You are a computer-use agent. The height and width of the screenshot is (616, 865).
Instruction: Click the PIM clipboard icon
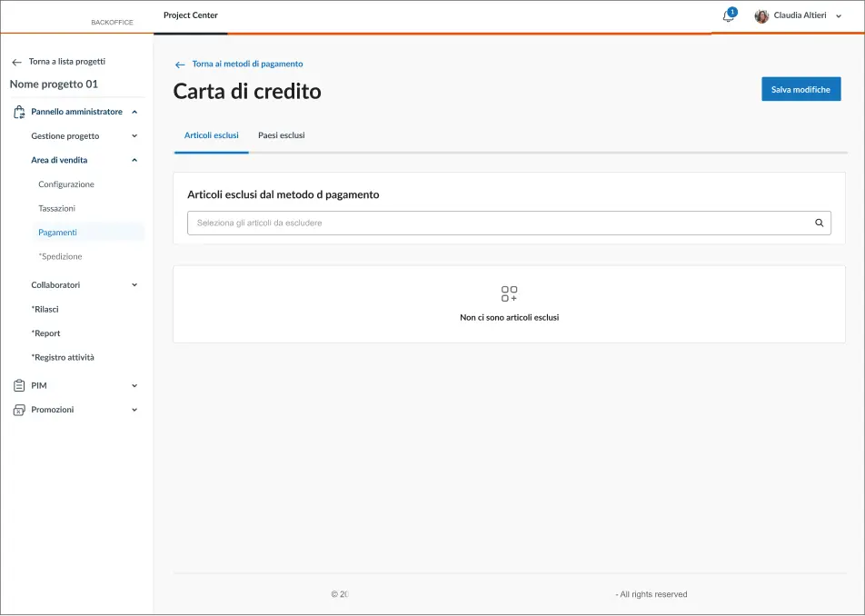(x=19, y=385)
